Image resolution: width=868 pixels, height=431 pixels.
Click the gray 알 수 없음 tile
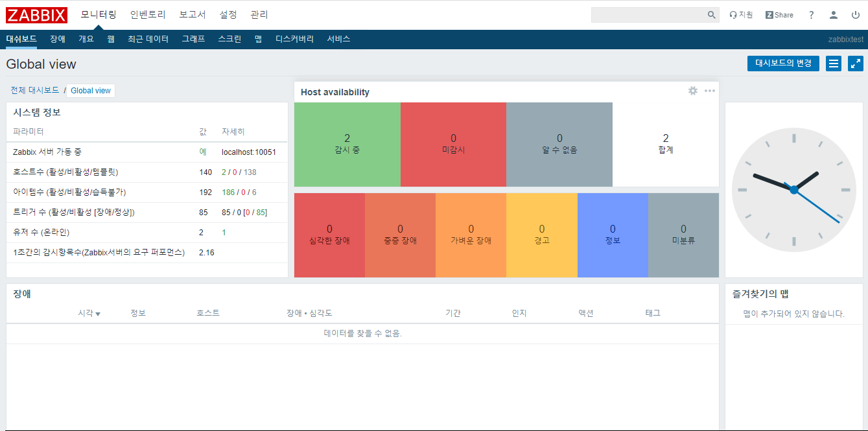[559, 145]
